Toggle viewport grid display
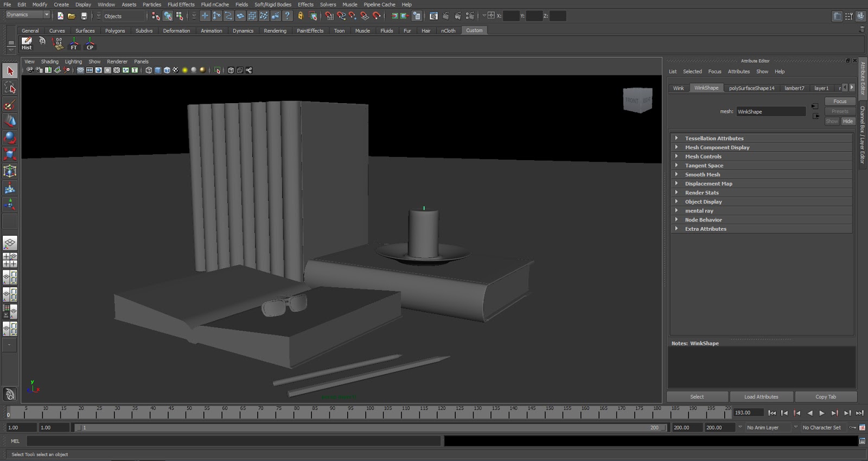Image resolution: width=868 pixels, height=461 pixels. coord(80,70)
